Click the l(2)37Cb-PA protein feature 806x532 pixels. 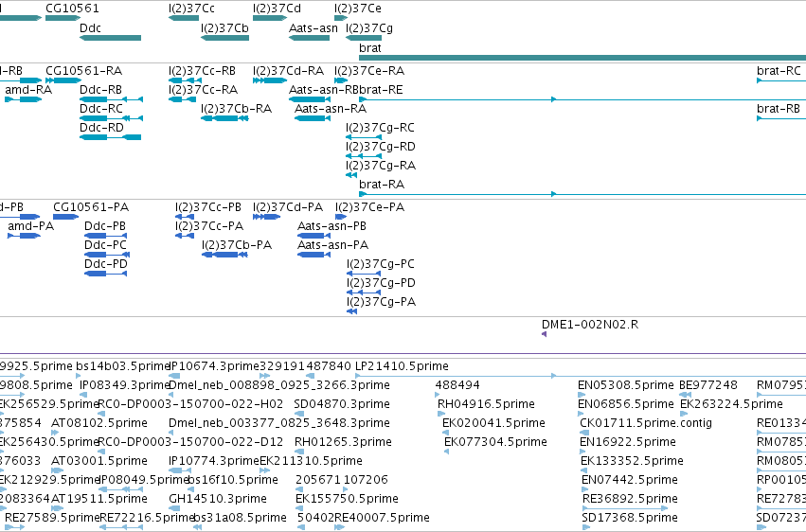(x=224, y=255)
